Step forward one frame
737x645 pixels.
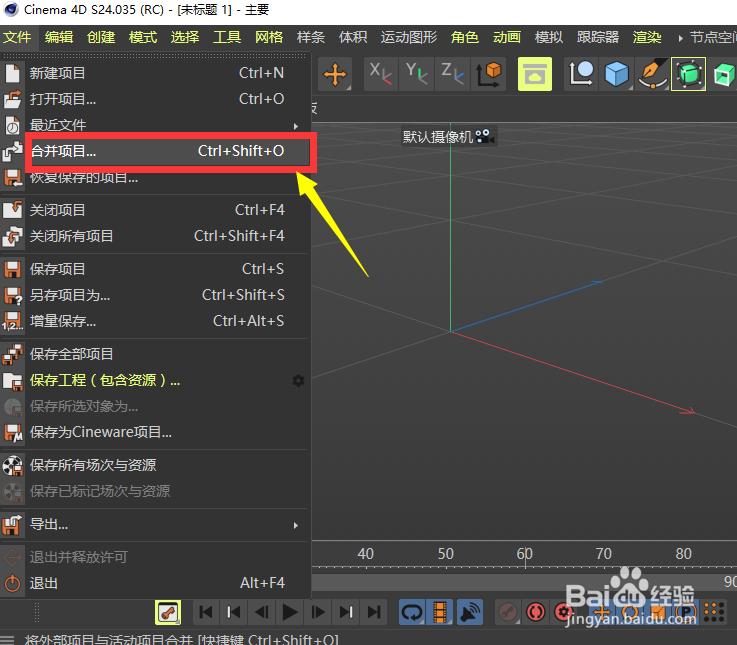318,612
